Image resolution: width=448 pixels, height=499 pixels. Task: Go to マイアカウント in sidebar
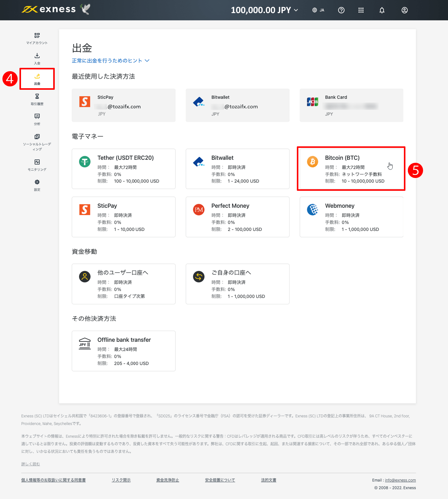point(37,39)
